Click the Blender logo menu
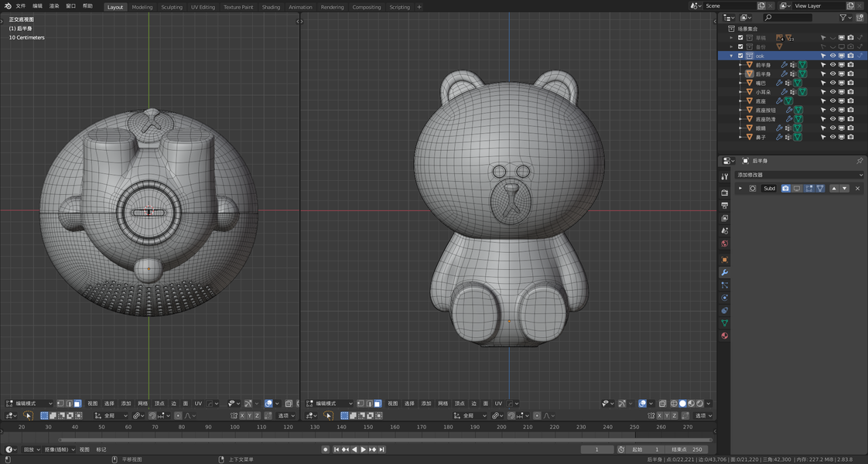The height and width of the screenshot is (464, 868). point(8,6)
